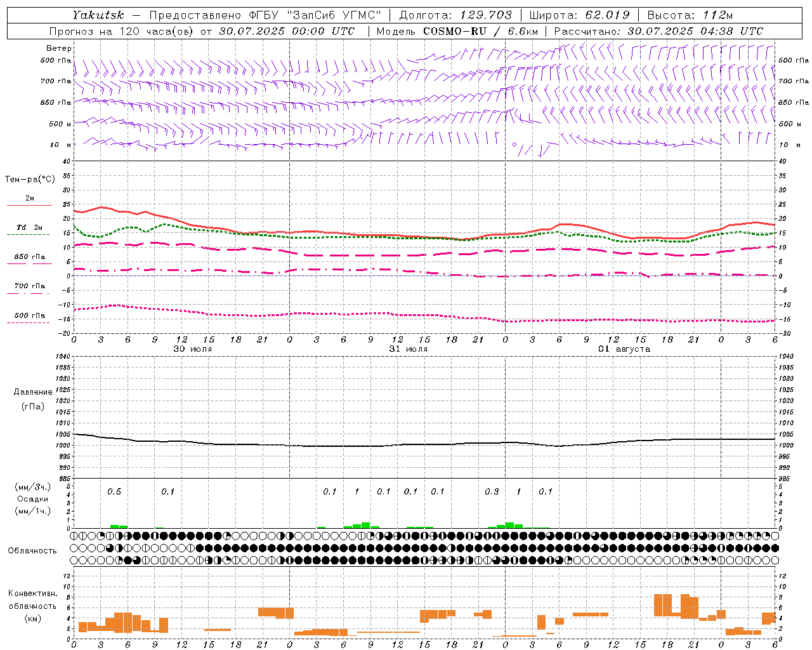Viewport: 812px width, 650px height.
Task: Click the 'Прогноз на 120 часа(ов)' text
Action: [122, 31]
